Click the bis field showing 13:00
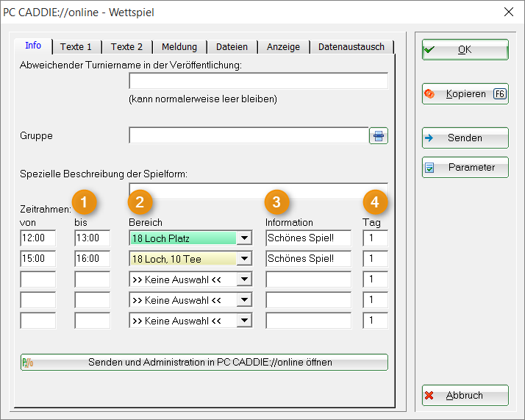The image size is (525, 420). (x=92, y=238)
